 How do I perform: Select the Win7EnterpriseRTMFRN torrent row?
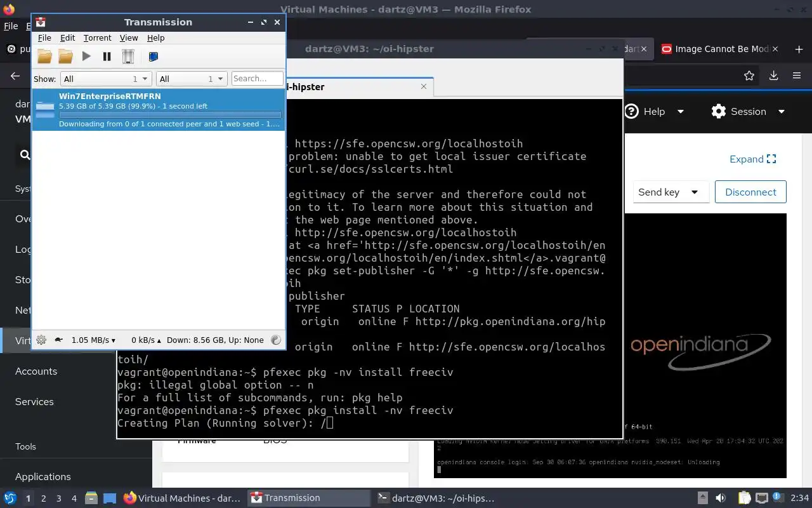[159, 109]
